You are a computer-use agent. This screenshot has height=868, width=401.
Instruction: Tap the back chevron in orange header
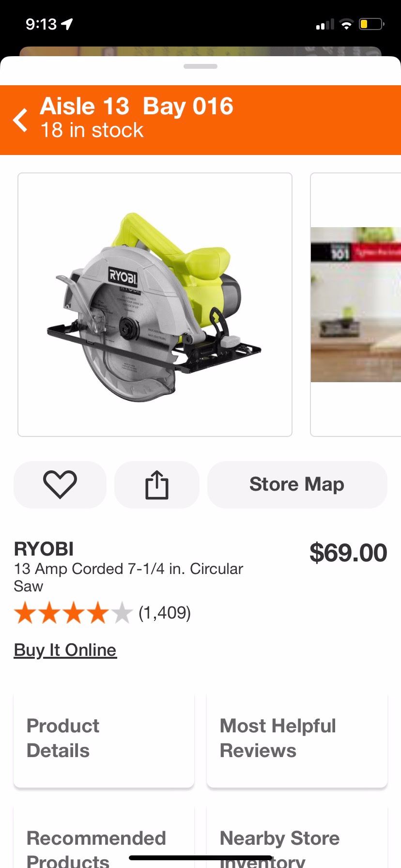pyautogui.click(x=20, y=120)
